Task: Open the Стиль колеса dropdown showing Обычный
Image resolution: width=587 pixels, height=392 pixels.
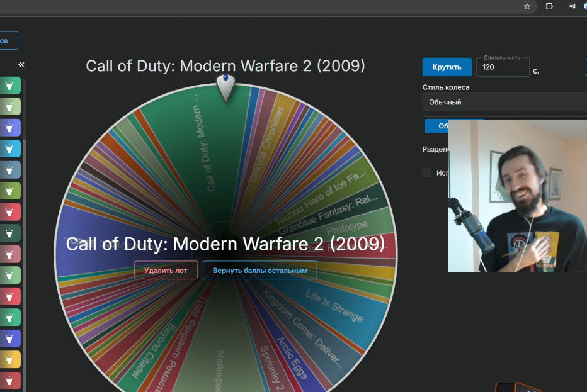Action: [x=504, y=102]
